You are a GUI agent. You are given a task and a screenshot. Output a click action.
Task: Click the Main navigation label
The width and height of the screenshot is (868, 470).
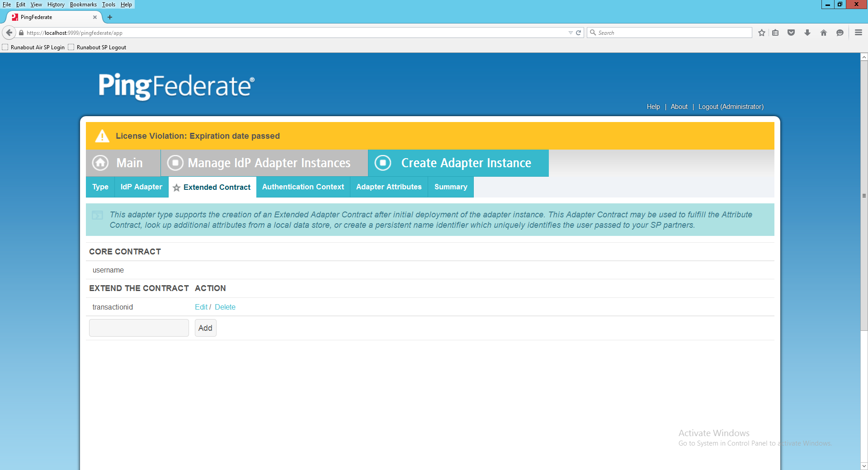(129, 163)
